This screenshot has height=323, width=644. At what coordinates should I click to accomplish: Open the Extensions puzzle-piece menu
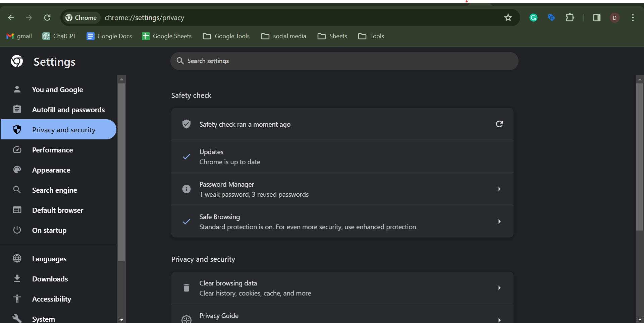(x=570, y=17)
